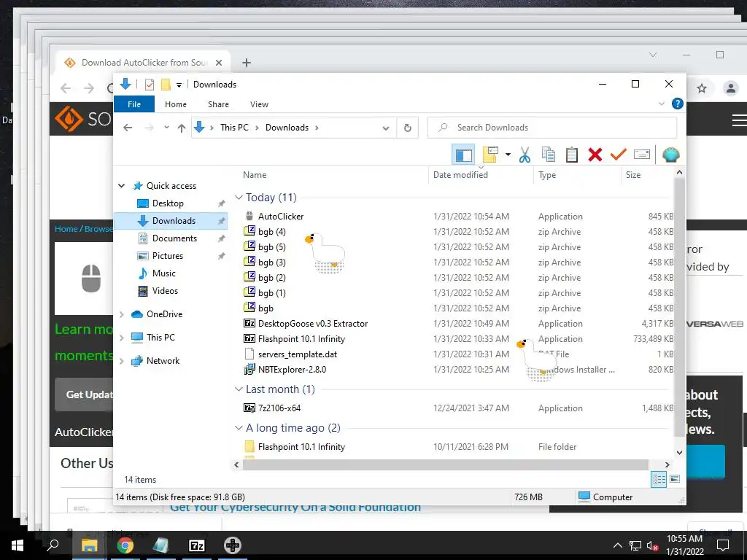Bookmark page star icon in Chrome
Image resolution: width=747 pixels, height=560 pixels.
pos(702,88)
